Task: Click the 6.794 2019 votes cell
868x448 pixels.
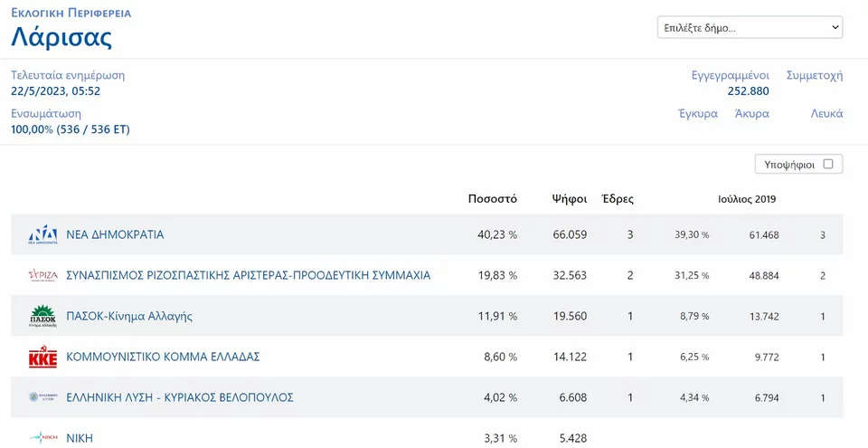Action: click(767, 397)
